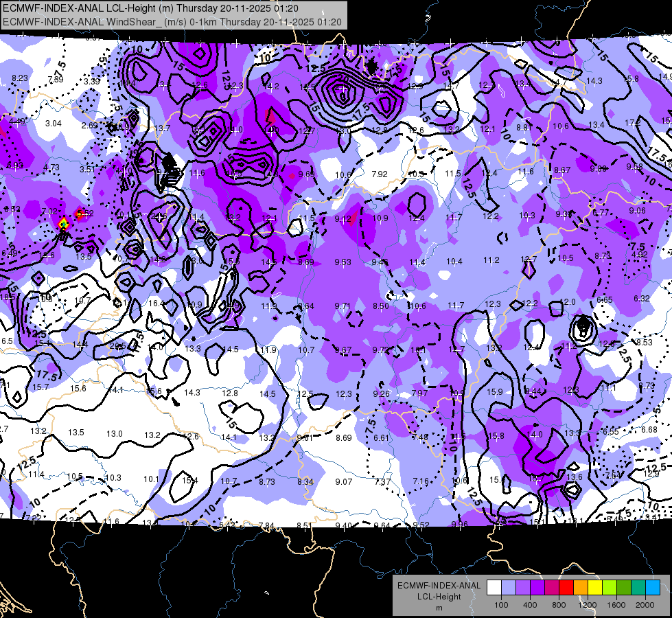
Task: Click the white legend swatch below 100 m
Action: (x=494, y=588)
